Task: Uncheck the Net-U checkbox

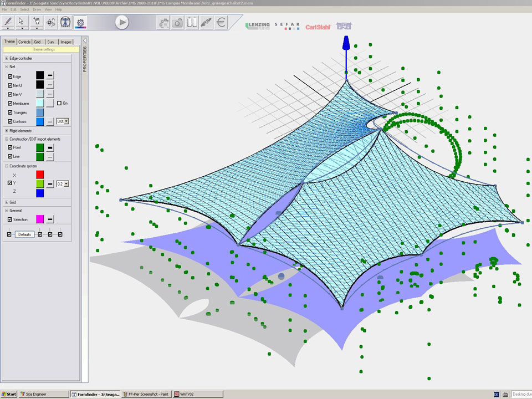Action: click(x=10, y=85)
